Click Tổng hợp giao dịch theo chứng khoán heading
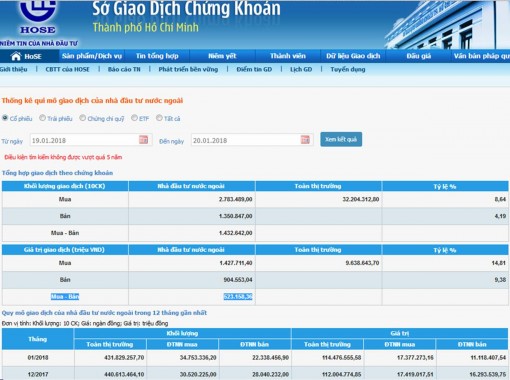Image resolution: width=510 pixels, height=380 pixels. coord(57,173)
